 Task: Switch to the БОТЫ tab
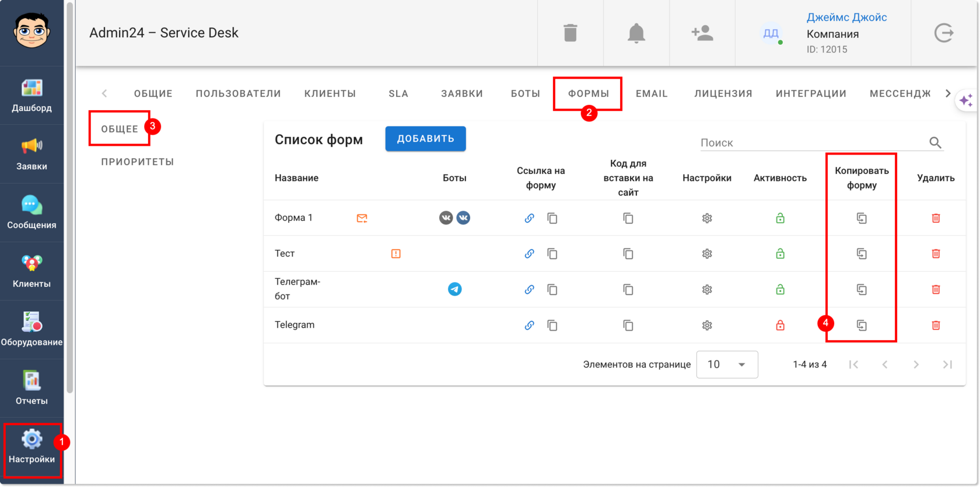tap(525, 93)
